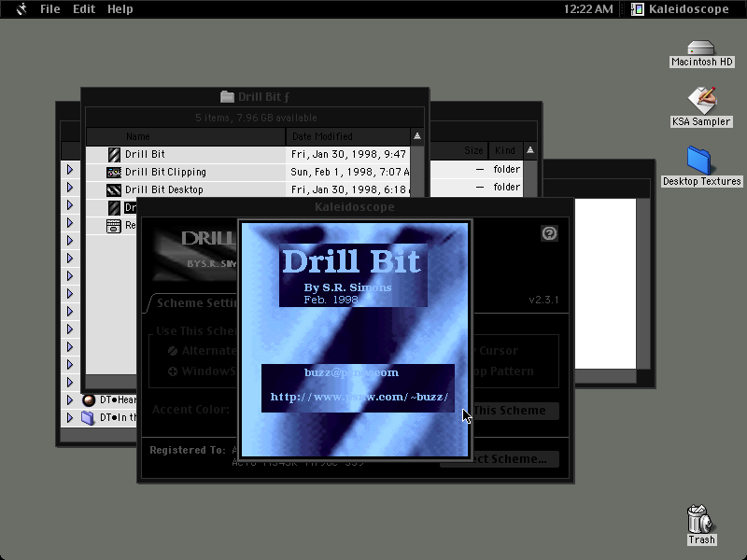Click the Date Modified column header
The image size is (747, 560).
coord(347,136)
